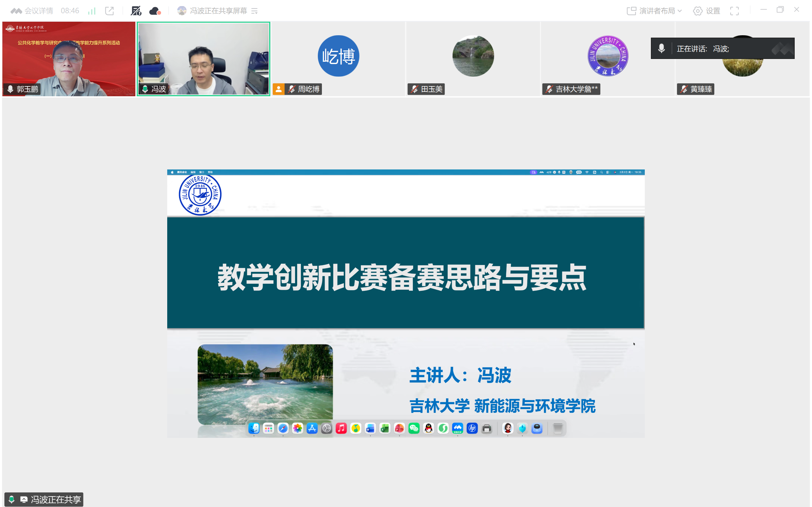Click the share/pop-out meeting icon

pos(109,11)
